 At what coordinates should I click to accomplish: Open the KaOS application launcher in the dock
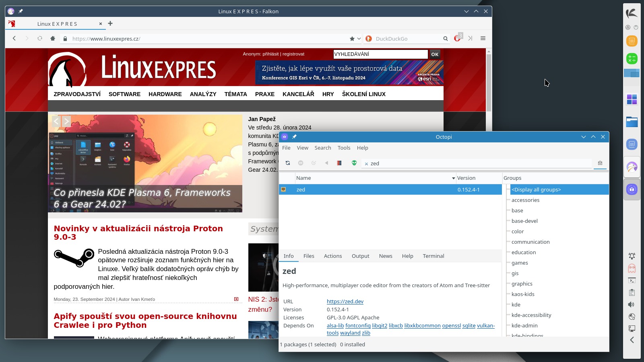(x=632, y=13)
